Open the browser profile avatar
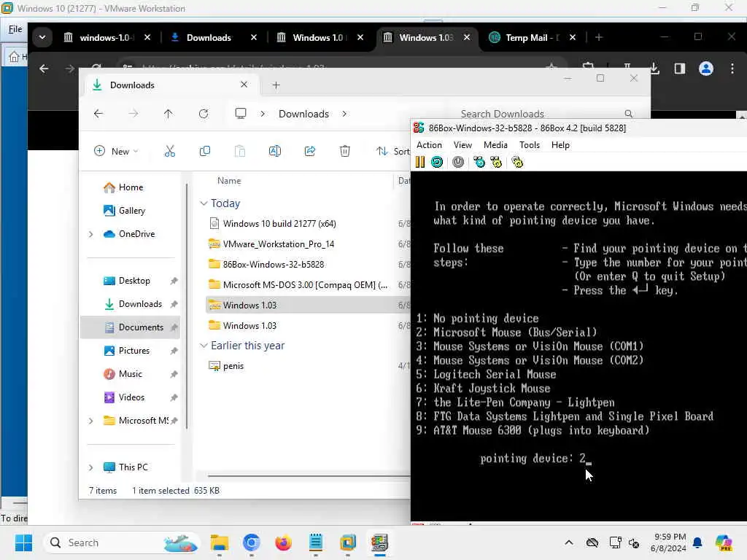This screenshot has height=560, width=747. [706, 69]
